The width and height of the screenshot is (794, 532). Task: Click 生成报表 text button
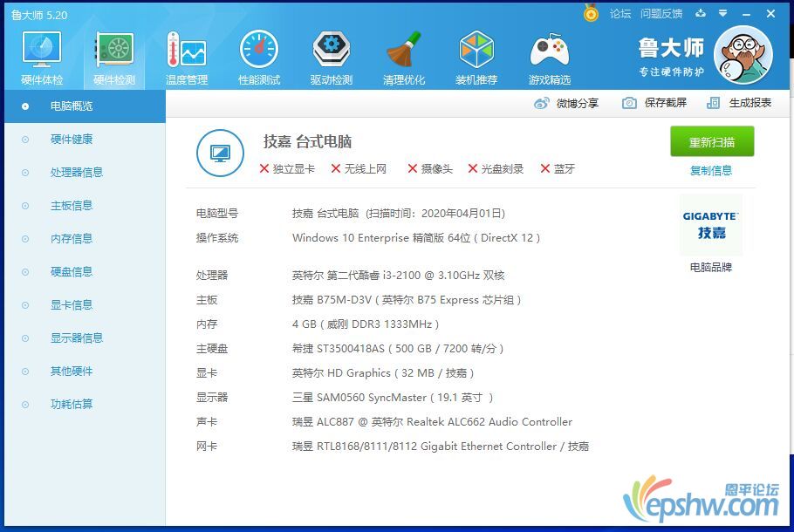click(x=750, y=103)
